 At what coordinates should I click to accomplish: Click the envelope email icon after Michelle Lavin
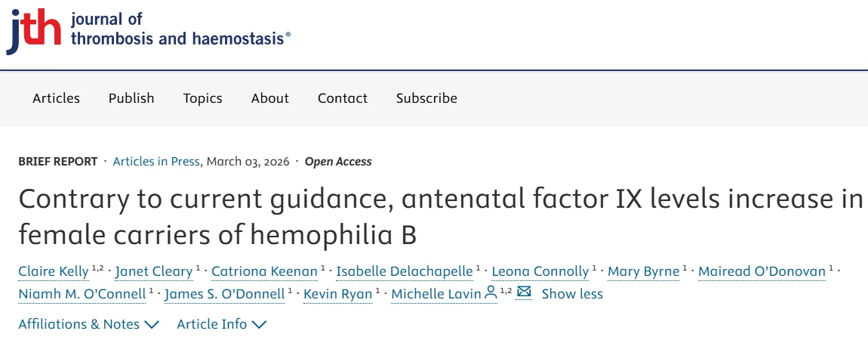tap(524, 292)
